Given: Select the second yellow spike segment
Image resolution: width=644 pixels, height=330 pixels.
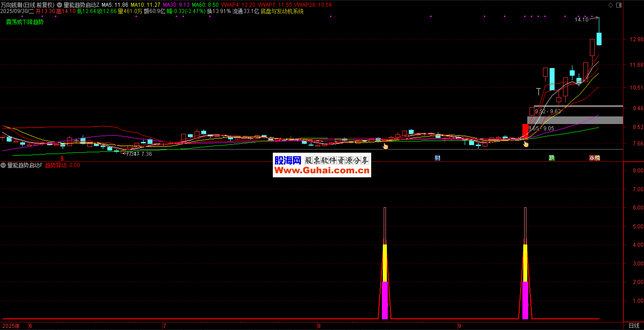Looking at the screenshot, I should [525, 263].
